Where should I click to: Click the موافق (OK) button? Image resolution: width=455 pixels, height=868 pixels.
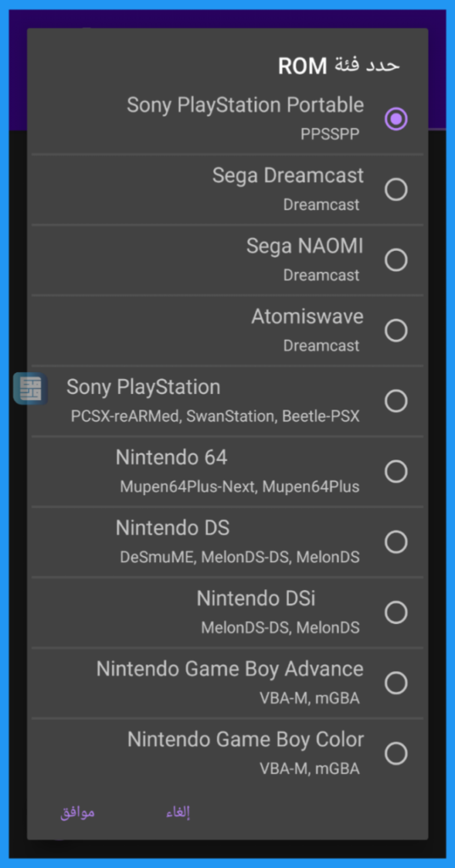point(77,813)
